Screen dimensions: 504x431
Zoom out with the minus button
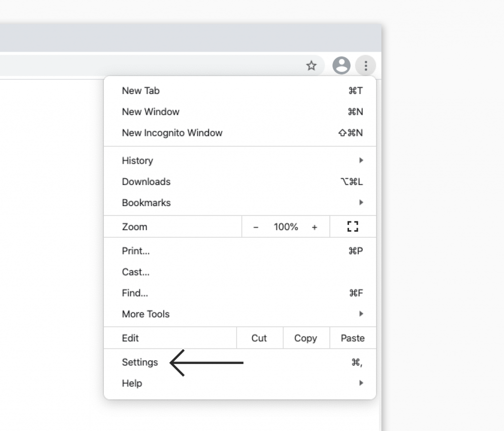coord(256,227)
